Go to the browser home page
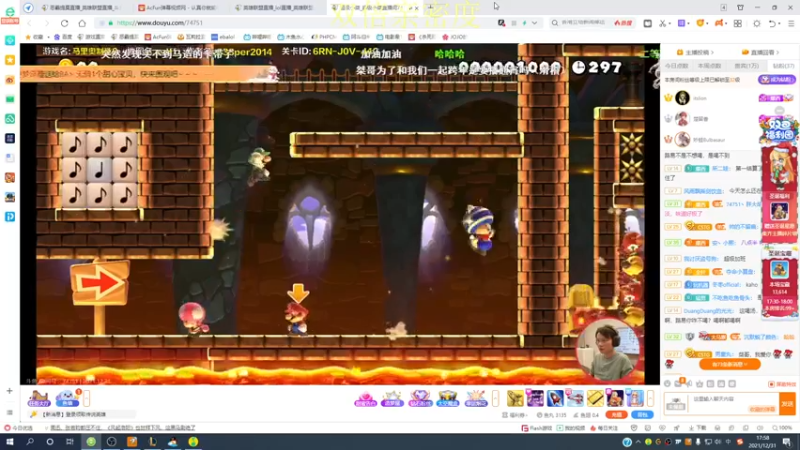Viewport: 800px width, 450px height. point(82,23)
